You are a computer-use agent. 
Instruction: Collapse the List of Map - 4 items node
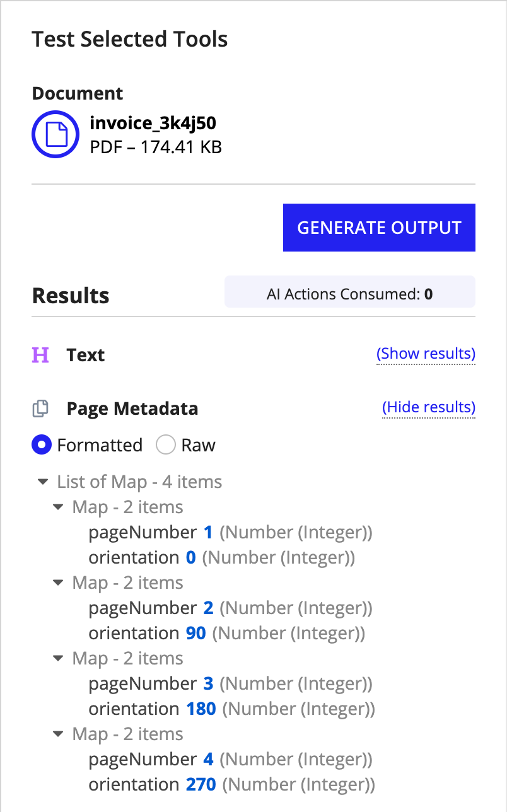[43, 482]
